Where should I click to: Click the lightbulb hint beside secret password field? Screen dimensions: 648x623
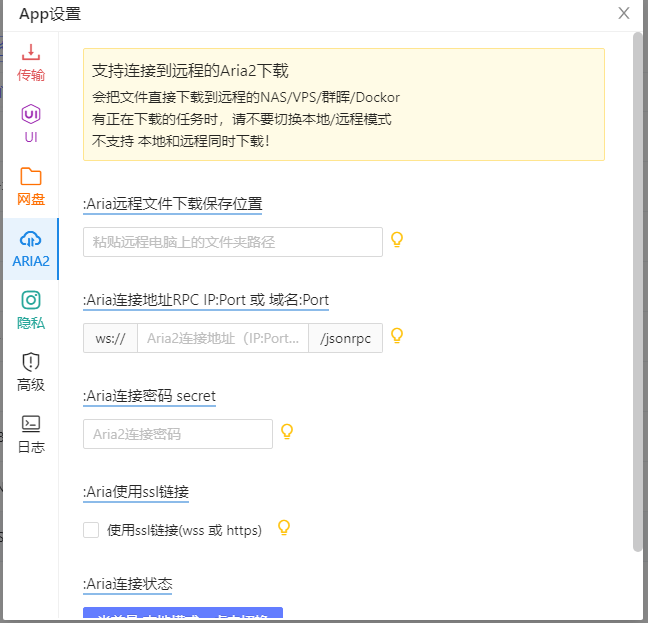point(287,431)
